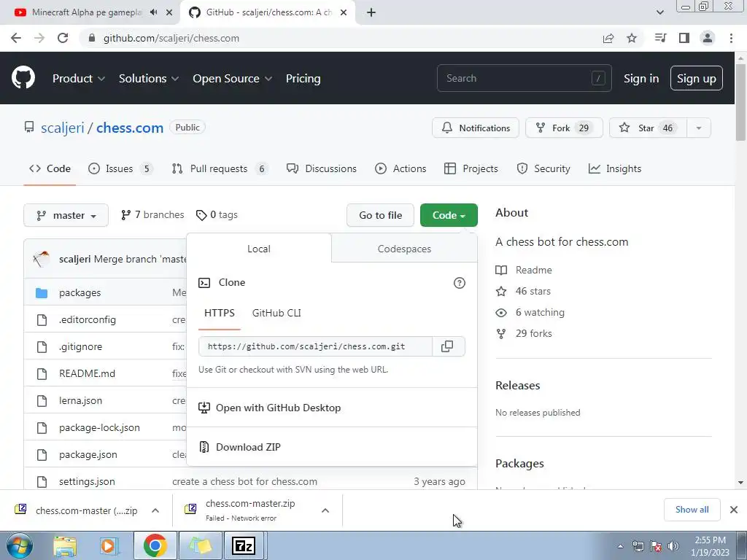Open the Pull requests tab
The width and height of the screenshot is (747, 560).
220,168
